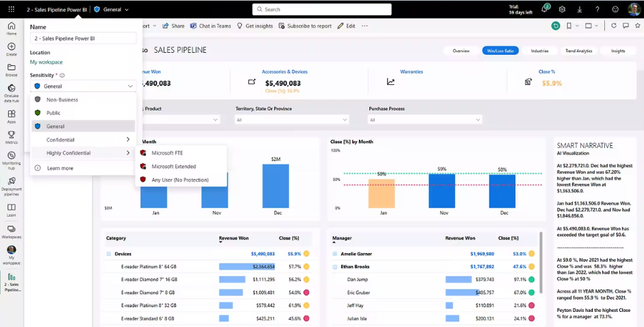Open the feedback smiley icon
Image resolution: width=644 pixels, height=327 pixels.
point(615,9)
